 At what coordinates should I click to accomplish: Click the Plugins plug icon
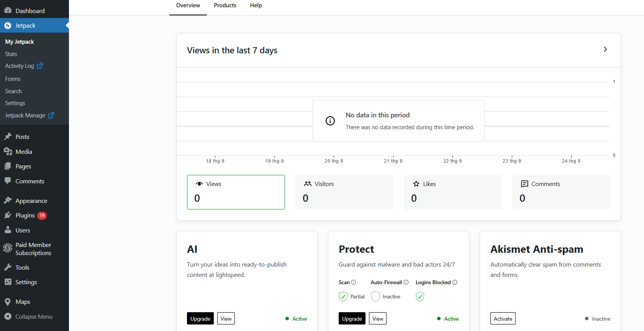8,215
